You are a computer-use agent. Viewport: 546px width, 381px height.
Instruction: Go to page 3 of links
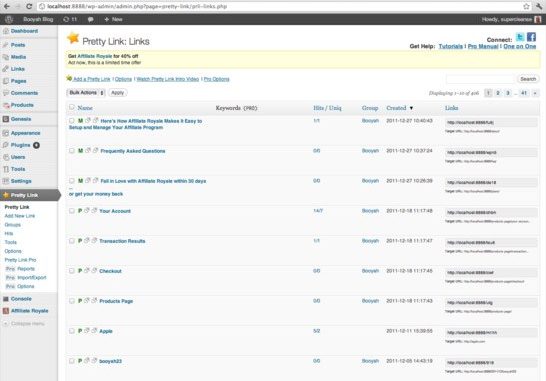click(x=508, y=93)
